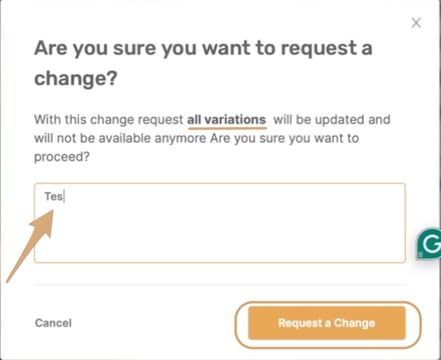Click the underlined "all variations" text
441x360 pixels.
pos(227,119)
